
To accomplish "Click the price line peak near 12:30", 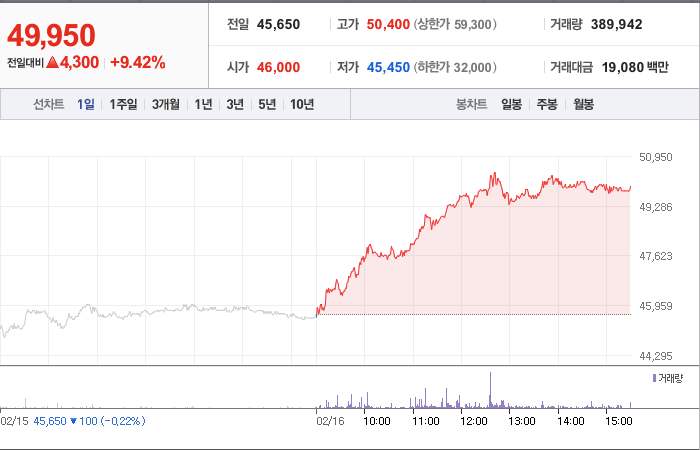I will pos(494,174).
